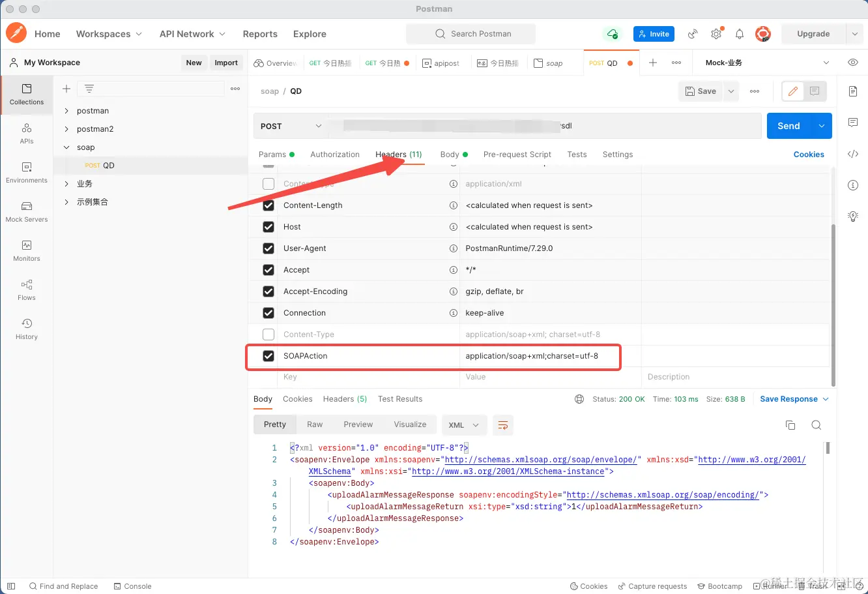Open notifications bell icon
This screenshot has width=868, height=594.
740,34
